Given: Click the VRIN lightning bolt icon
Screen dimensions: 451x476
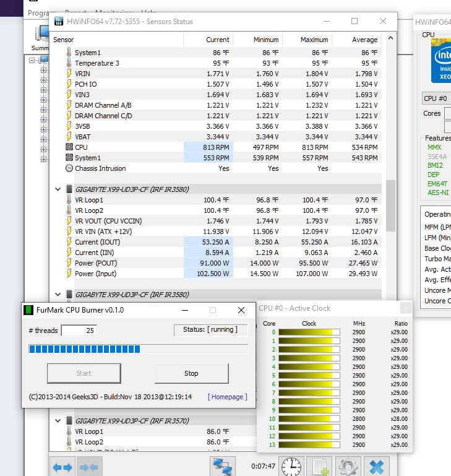Looking at the screenshot, I should [x=69, y=74].
